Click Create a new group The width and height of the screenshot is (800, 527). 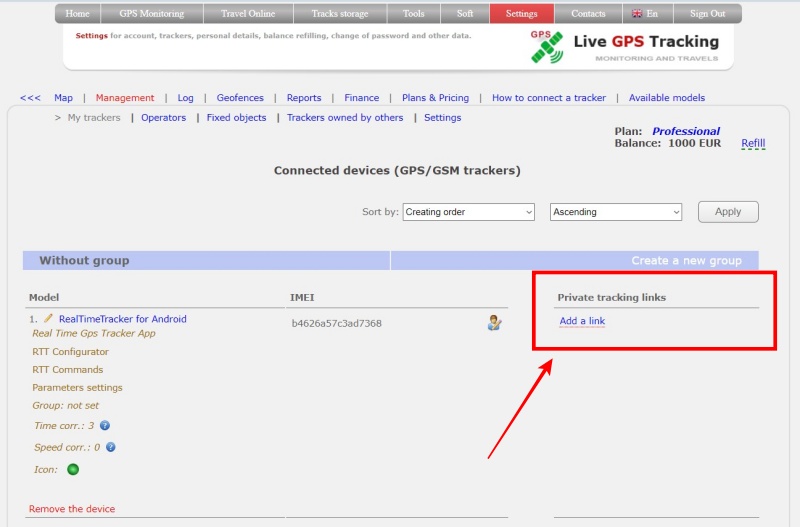(686, 261)
